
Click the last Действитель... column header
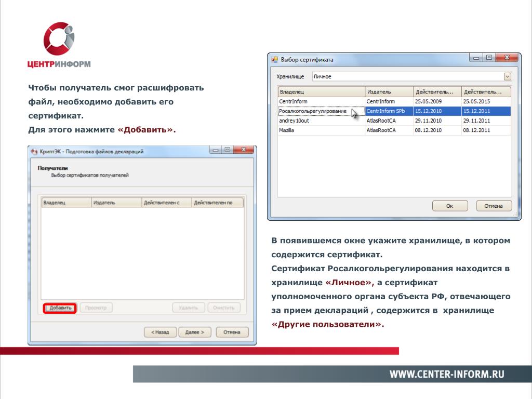(x=486, y=92)
